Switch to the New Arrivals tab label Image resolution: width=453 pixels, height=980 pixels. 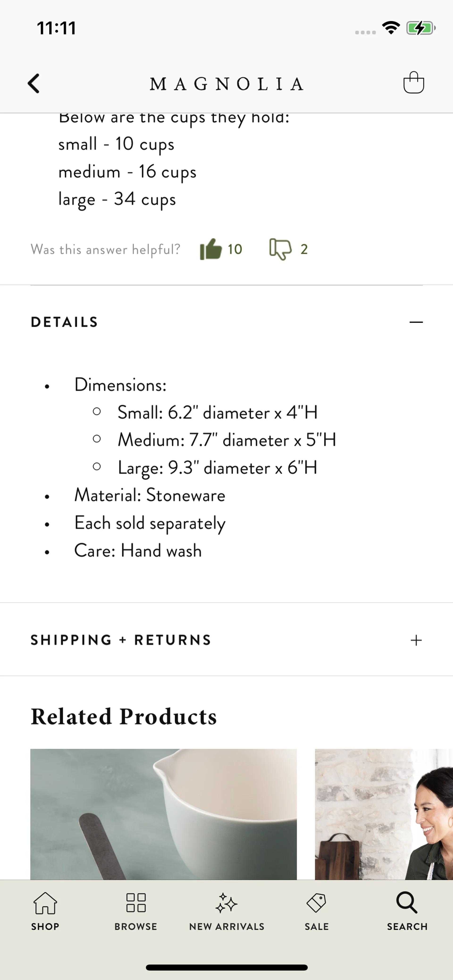[x=226, y=927]
